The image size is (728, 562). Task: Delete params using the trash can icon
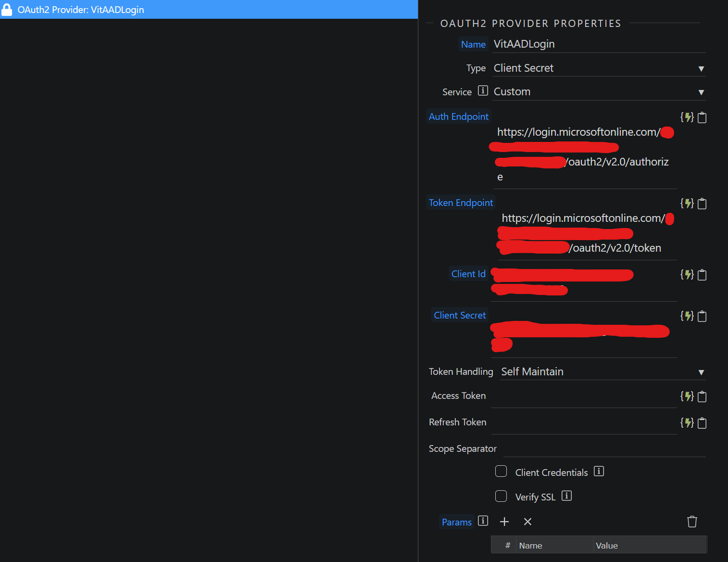click(692, 522)
